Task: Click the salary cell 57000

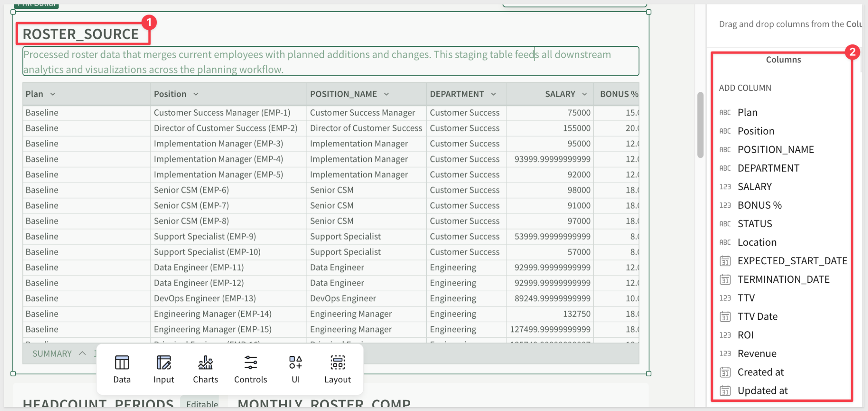Action: [x=550, y=252]
